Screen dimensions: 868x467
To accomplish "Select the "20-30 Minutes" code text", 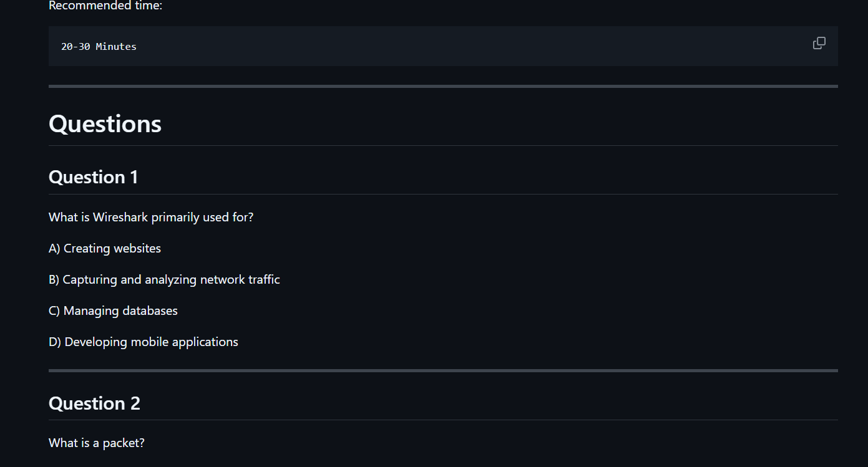I will point(99,47).
